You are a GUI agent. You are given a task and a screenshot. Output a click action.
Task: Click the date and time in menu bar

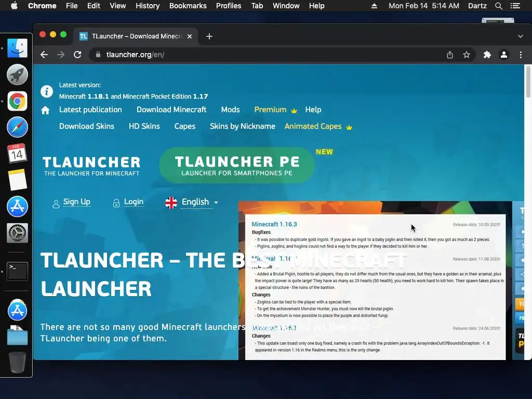coord(424,6)
